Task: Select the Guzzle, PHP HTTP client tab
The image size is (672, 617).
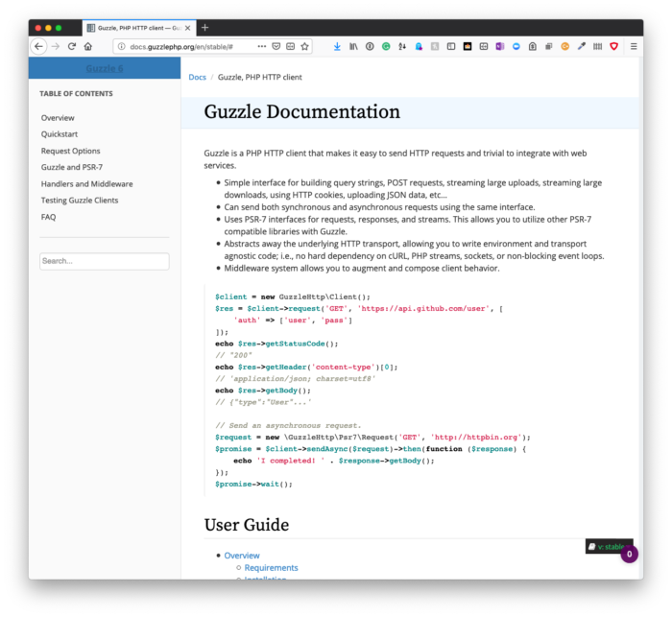Action: point(139,28)
